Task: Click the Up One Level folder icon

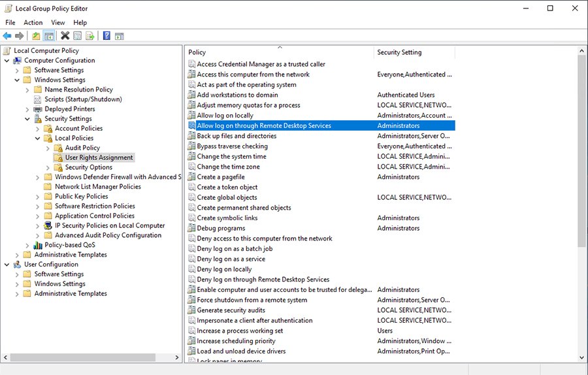Action: pyautogui.click(x=37, y=36)
